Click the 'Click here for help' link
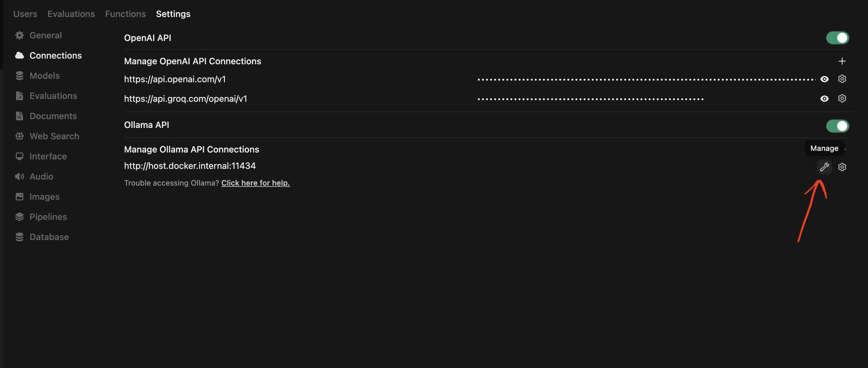Image resolution: width=868 pixels, height=368 pixels. [x=255, y=183]
